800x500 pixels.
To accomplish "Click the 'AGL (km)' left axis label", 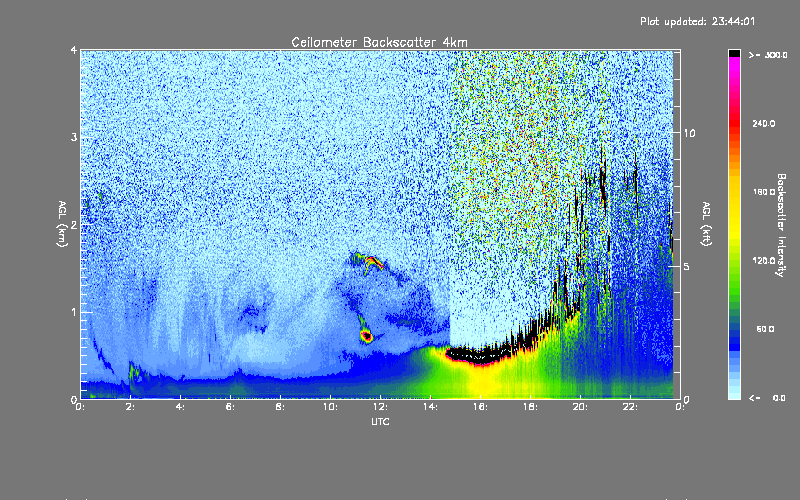I will pos(62,223).
